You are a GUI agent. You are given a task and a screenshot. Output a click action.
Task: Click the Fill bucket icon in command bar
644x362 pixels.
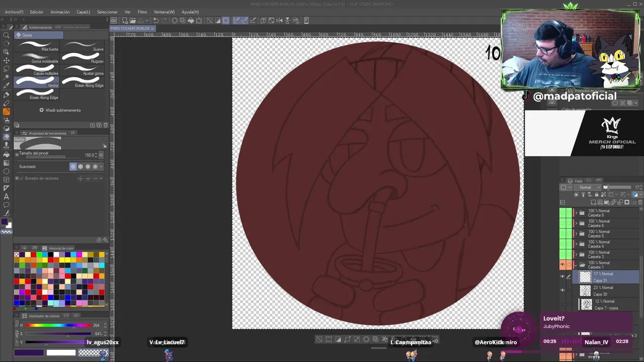[191, 21]
